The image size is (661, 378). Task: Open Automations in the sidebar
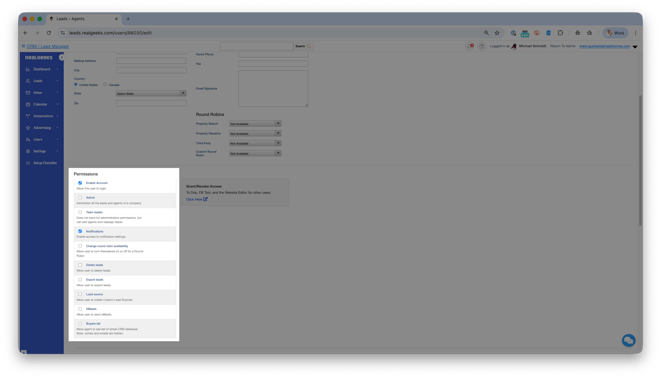(43, 116)
